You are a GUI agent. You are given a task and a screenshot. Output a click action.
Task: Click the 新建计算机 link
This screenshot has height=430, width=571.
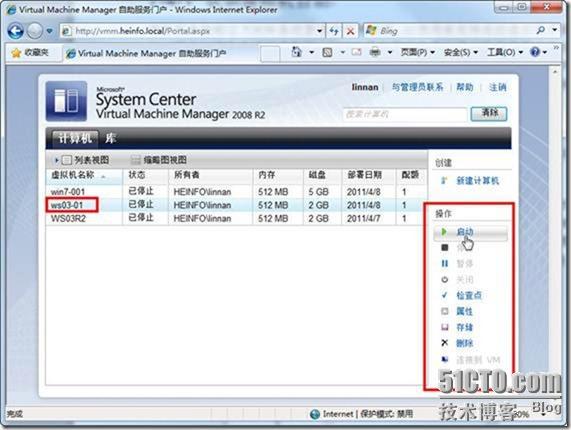(x=477, y=181)
